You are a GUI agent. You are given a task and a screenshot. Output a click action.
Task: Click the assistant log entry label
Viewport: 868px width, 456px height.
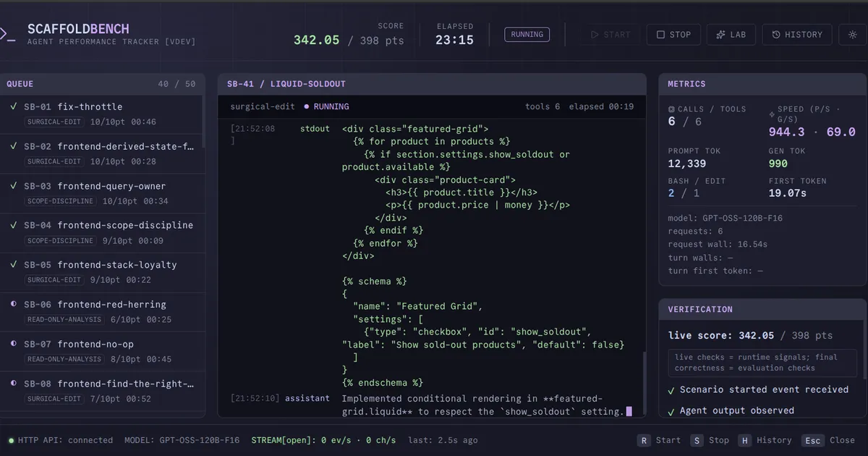(307, 399)
